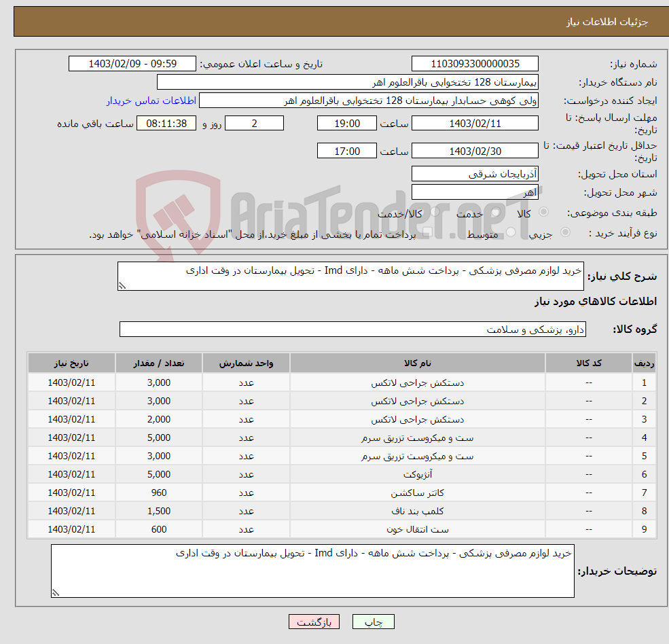Screen dimensions: 669x644
Task: Choose the جزیی purchase type radio
Action: point(565,232)
